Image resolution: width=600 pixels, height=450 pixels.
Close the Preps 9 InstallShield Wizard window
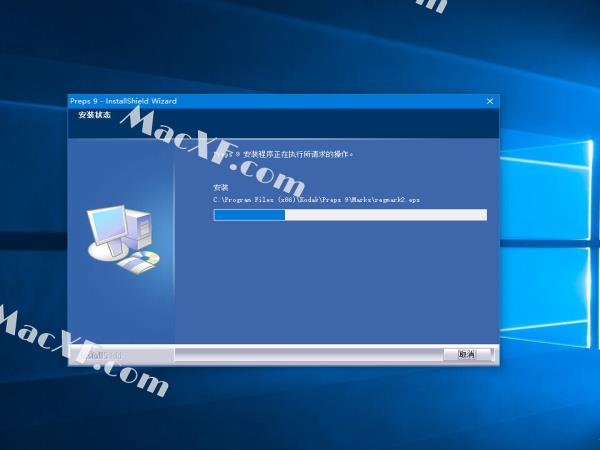[490, 101]
